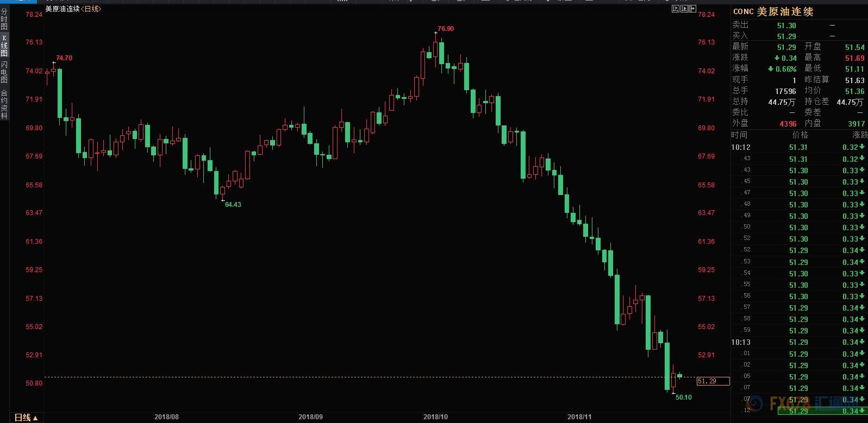Click the third chart-control icon next to the play icon

pyautogui.click(x=692, y=9)
